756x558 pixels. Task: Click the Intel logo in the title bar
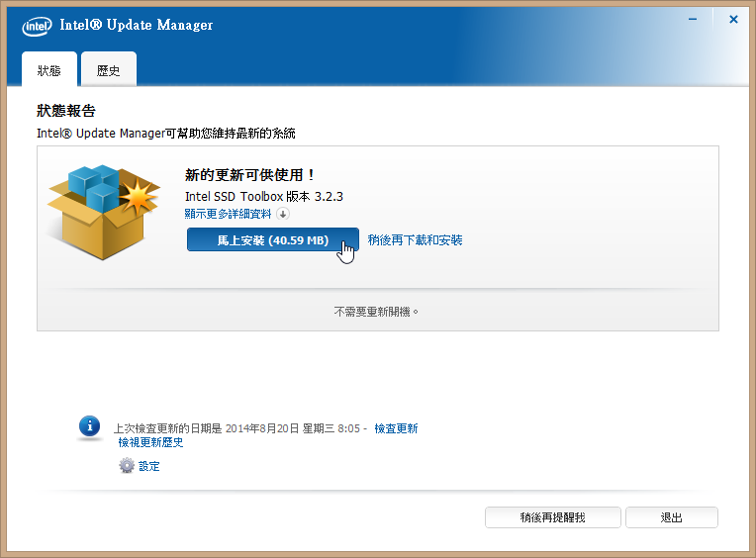pyautogui.click(x=37, y=26)
